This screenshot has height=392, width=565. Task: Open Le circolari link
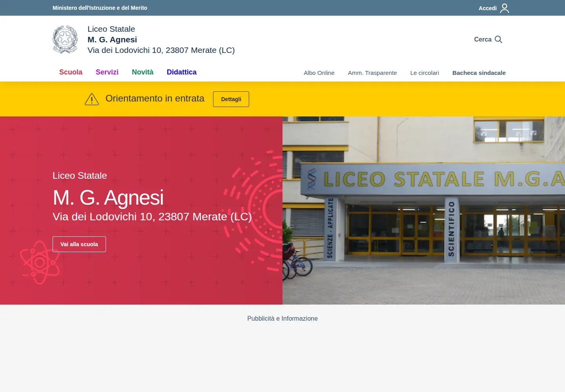pyautogui.click(x=425, y=73)
